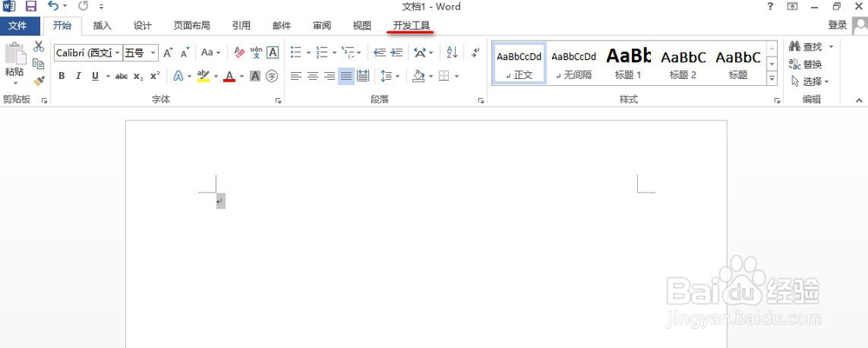Decrease font size with shrink font icon
This screenshot has height=348, width=868.
click(x=185, y=53)
